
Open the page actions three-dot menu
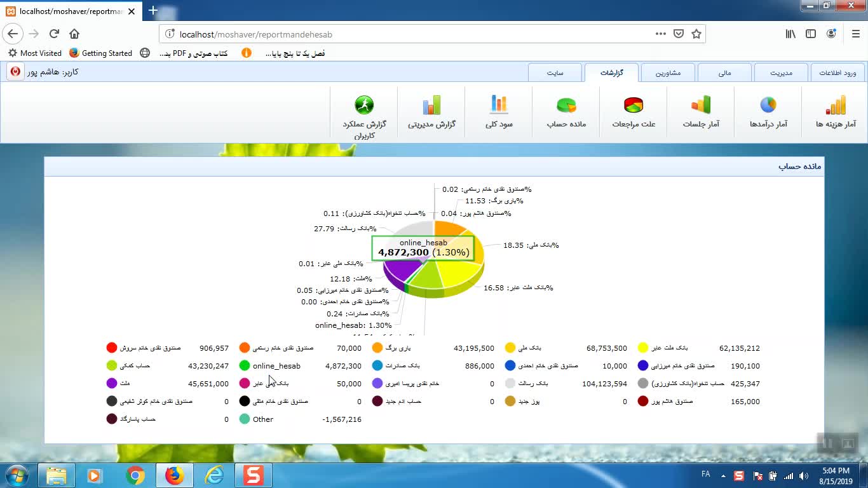pyautogui.click(x=661, y=34)
